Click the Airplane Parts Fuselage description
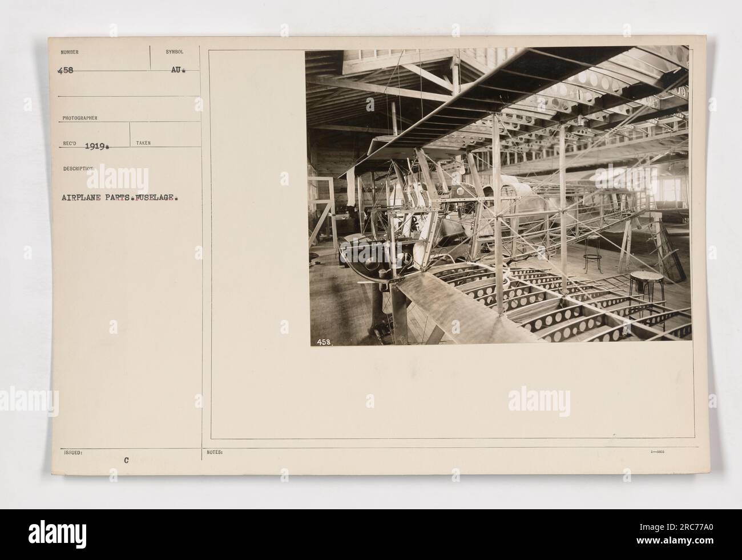This screenshot has width=742, height=560. 119,199
